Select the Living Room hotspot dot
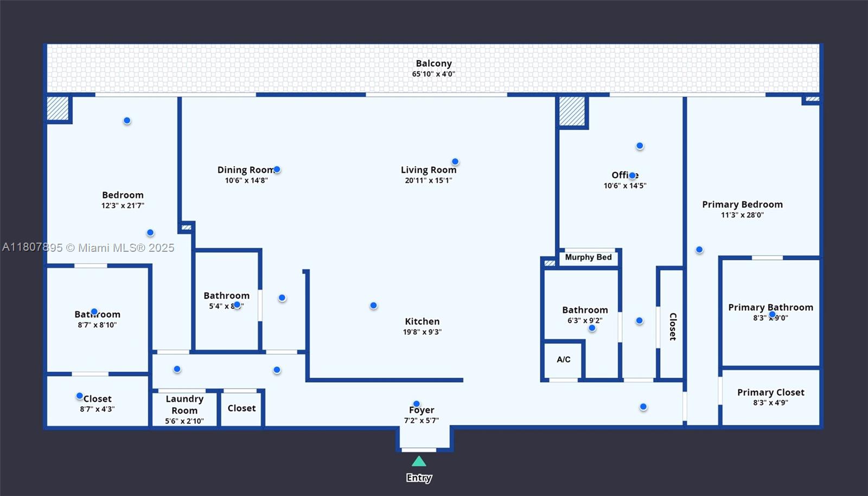The width and height of the screenshot is (868, 496). click(x=455, y=162)
